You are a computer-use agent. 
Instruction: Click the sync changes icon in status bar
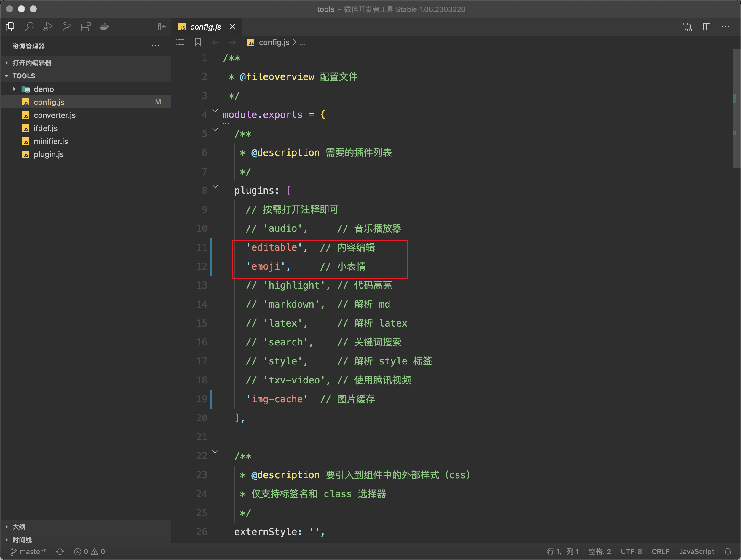pyautogui.click(x=60, y=552)
